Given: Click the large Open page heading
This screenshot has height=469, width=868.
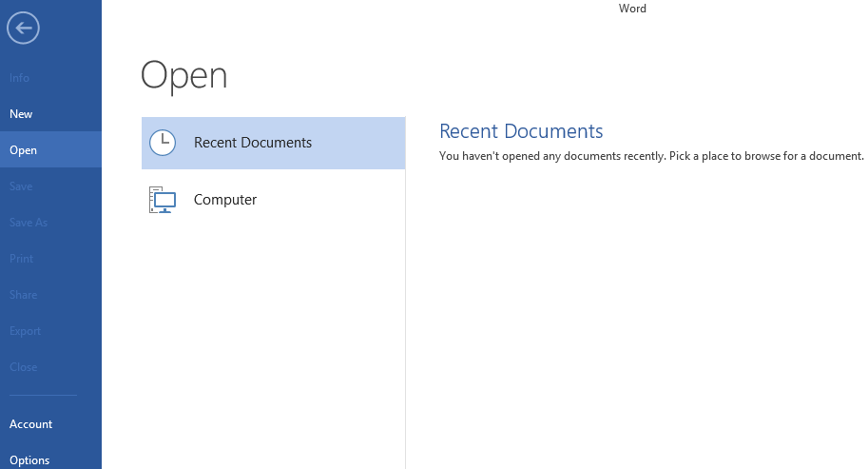Looking at the screenshot, I should [x=183, y=76].
